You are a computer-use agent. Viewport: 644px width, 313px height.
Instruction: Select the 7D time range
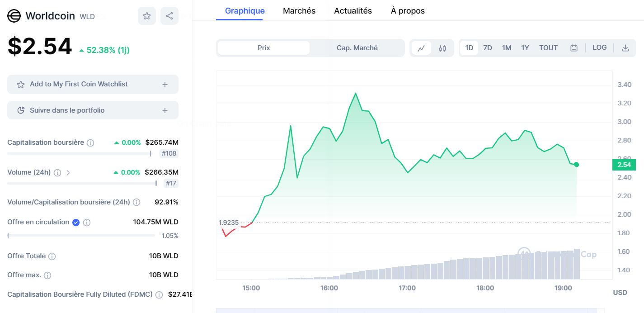click(x=488, y=47)
